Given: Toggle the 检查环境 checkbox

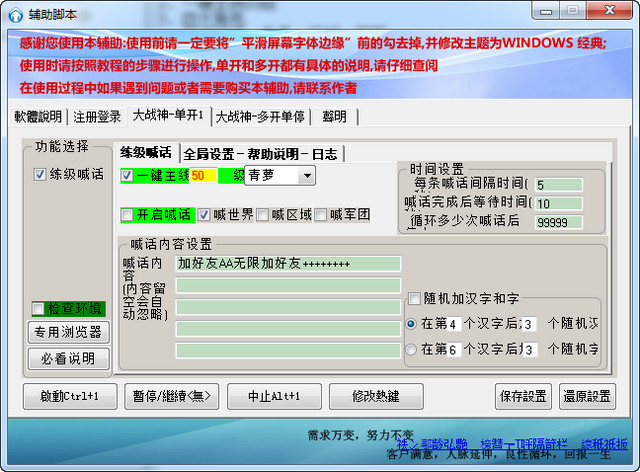Looking at the screenshot, I should coord(38,309).
